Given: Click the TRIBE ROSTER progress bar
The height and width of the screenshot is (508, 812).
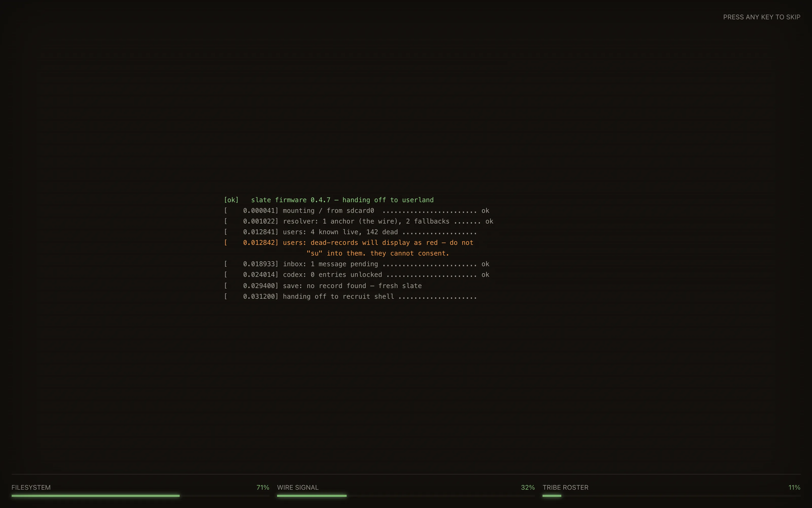Looking at the screenshot, I should point(671,496).
